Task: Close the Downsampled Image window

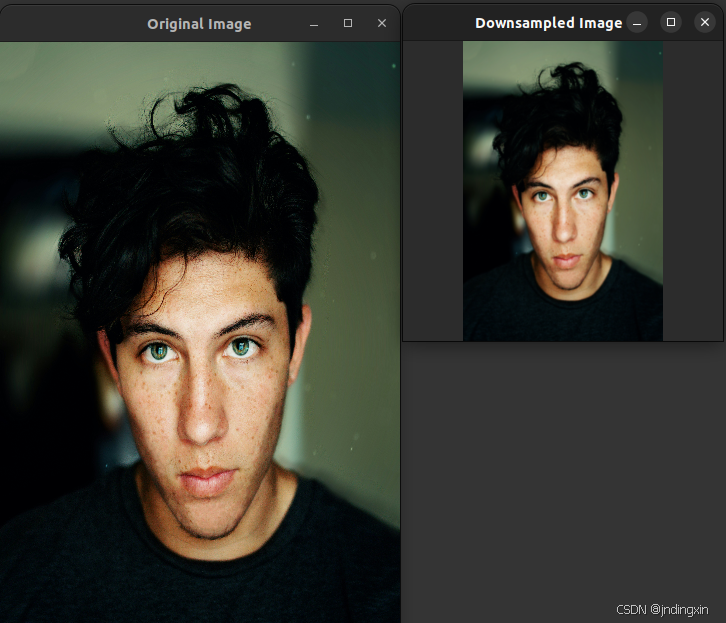Action: (x=705, y=22)
